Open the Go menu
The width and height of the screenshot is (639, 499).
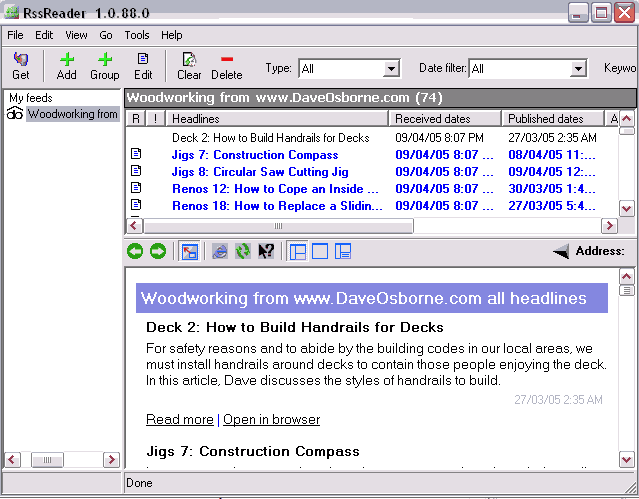point(106,35)
